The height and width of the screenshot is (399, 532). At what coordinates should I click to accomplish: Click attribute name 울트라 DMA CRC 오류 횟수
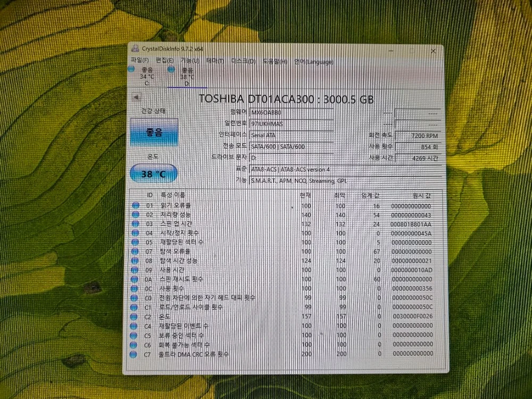point(194,354)
